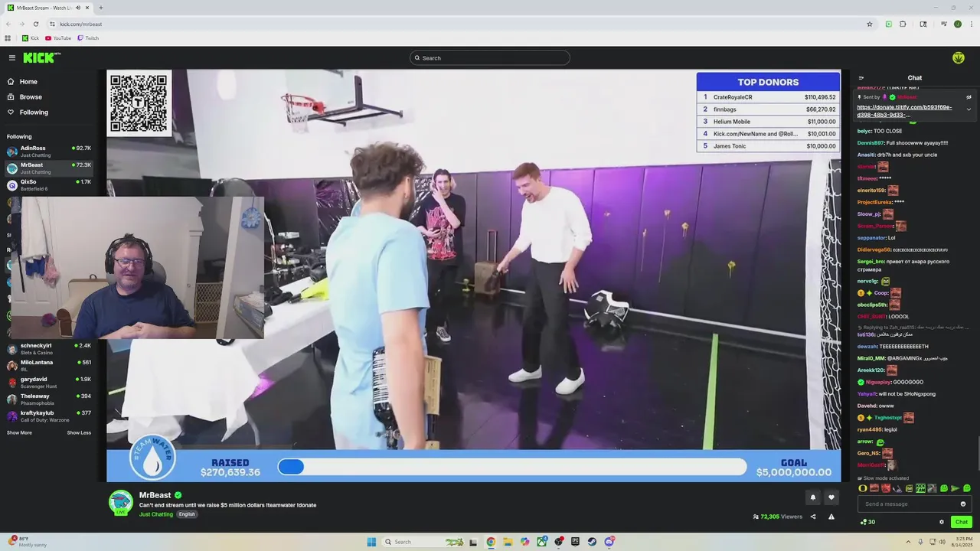Open the Windows Start menu

[371, 542]
